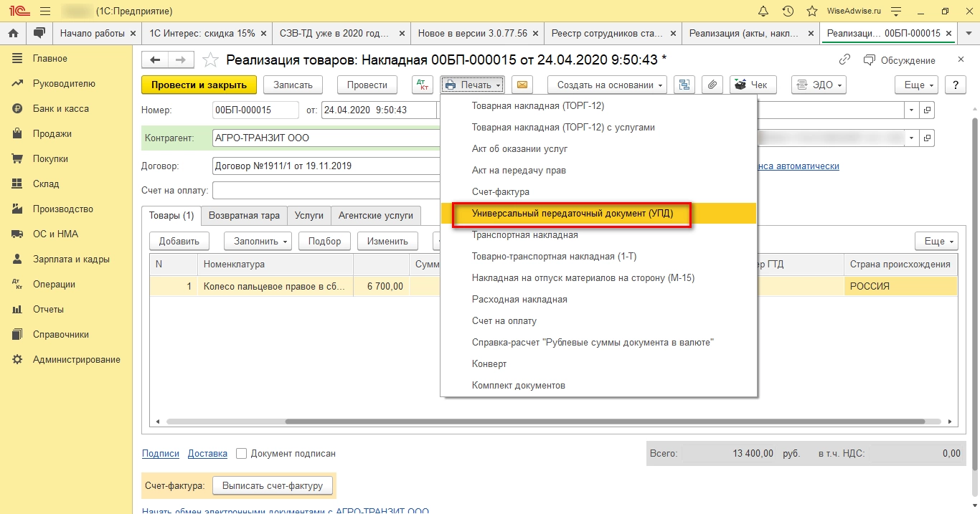Viewport: 980px width, 514px height.
Task: Show Дт/Кт postings icon
Action: [423, 85]
